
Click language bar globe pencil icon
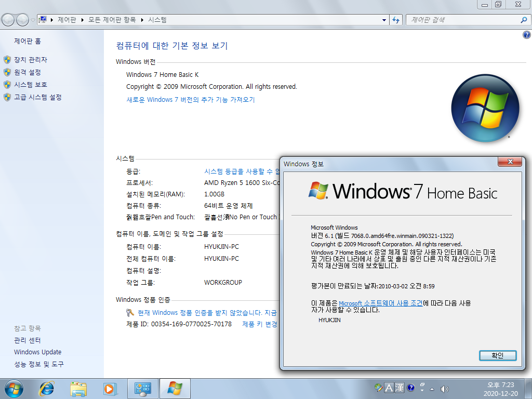(x=378, y=388)
